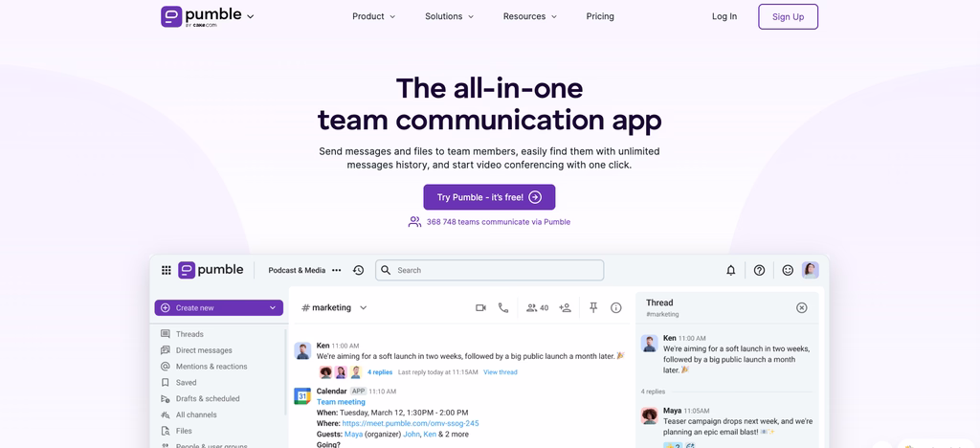Click the Sign Up button

789,17
